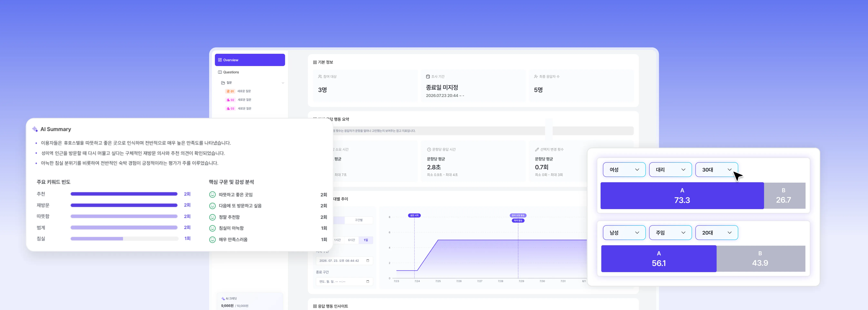Screen dimensions: 868x310
Task: Click the 침실 keyword frequency bar
Action: (x=124, y=239)
